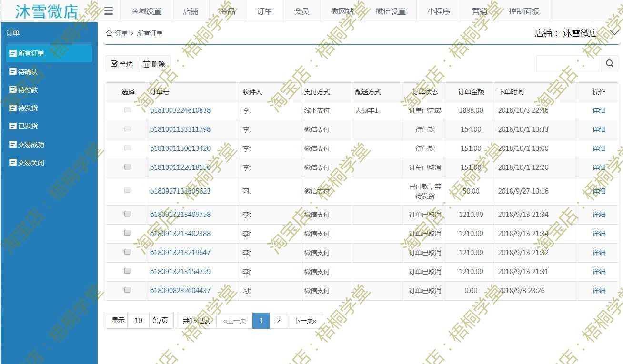Go to page 2 of the order list
Viewport: 623px width, 364px height.
279,320
